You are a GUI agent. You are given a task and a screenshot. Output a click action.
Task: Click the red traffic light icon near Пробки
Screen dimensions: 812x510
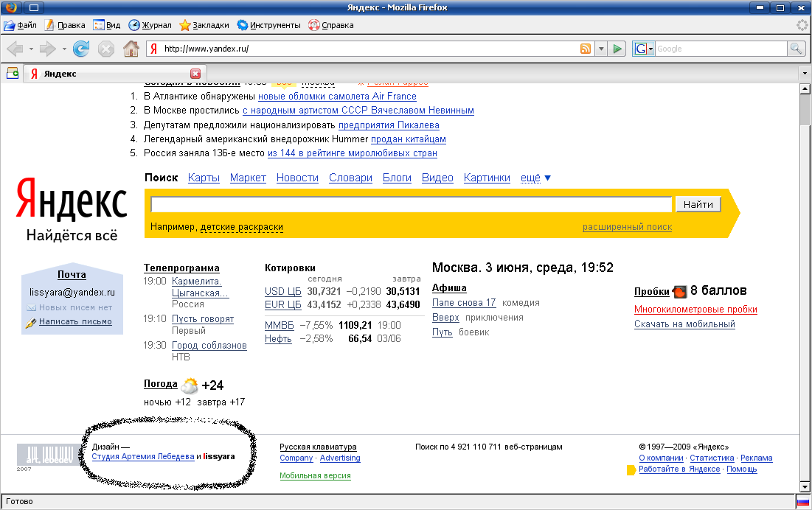(679, 292)
